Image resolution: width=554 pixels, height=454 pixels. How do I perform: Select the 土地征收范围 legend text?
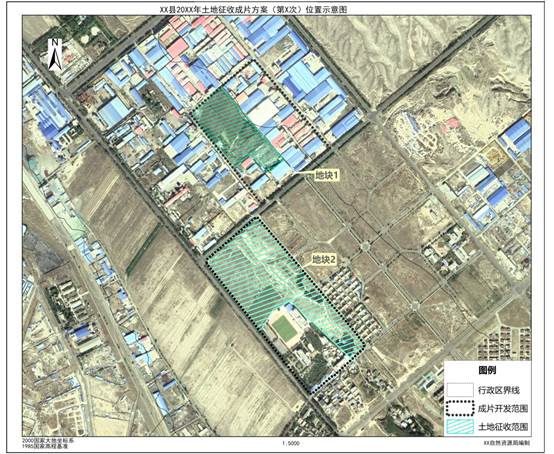[x=503, y=427]
